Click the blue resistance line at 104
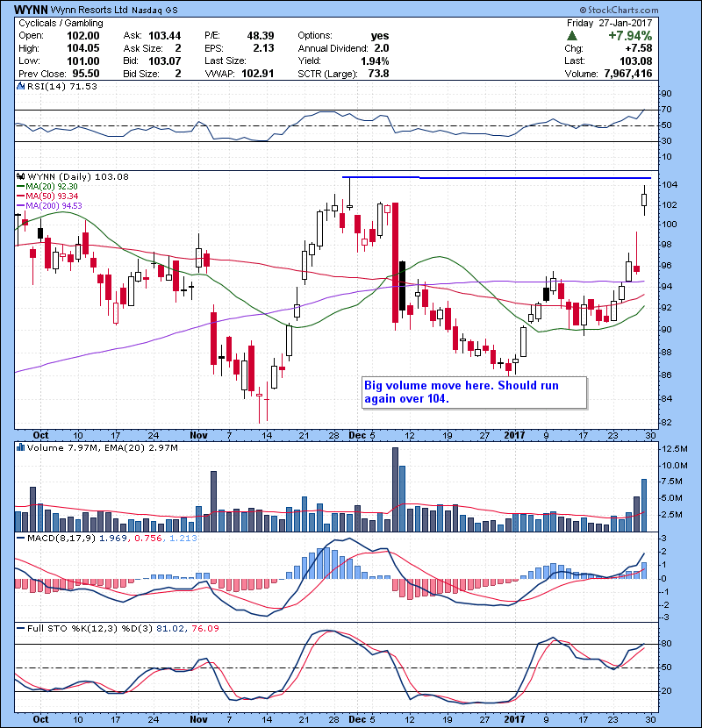 click(496, 178)
